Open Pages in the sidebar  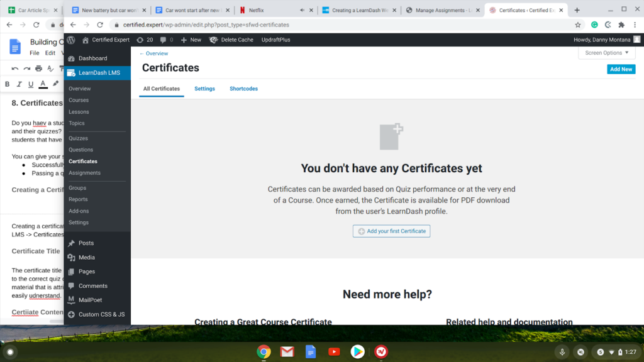pyautogui.click(x=97, y=271)
